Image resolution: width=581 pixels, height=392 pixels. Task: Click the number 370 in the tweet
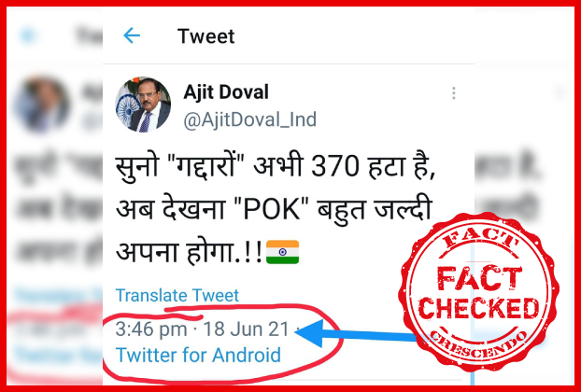tap(334, 167)
